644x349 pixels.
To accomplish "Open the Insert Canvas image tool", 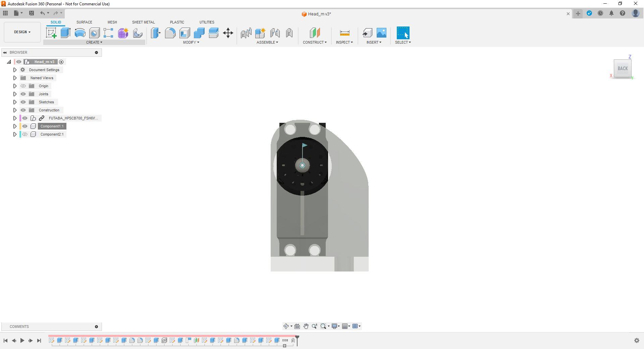I will coord(382,33).
